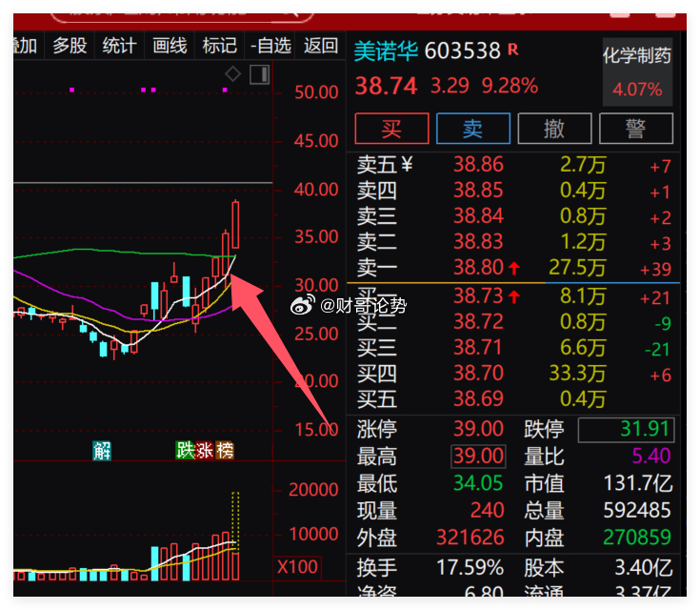Select 买三 price 38.71
This screenshot has width=700, height=610.
[x=478, y=348]
